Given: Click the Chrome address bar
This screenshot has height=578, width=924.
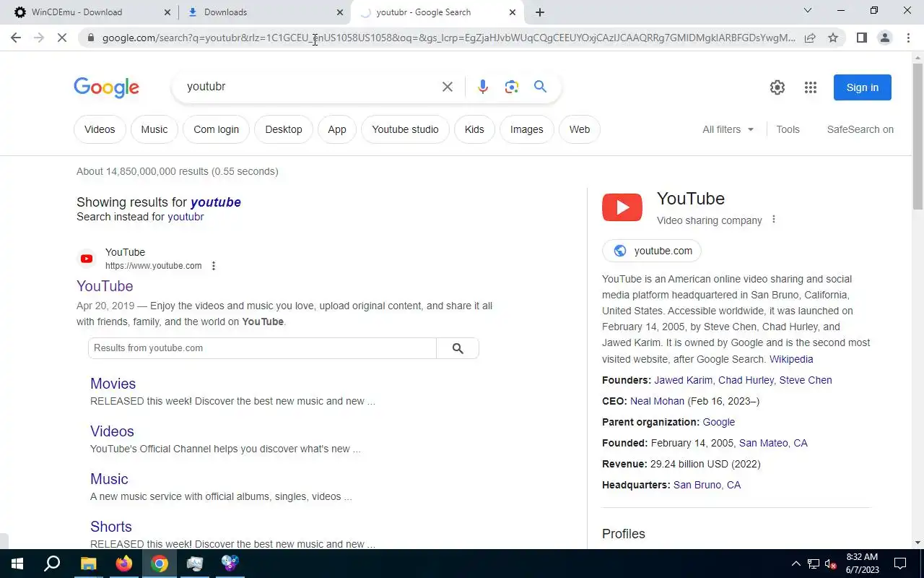Looking at the screenshot, I should [x=448, y=38].
